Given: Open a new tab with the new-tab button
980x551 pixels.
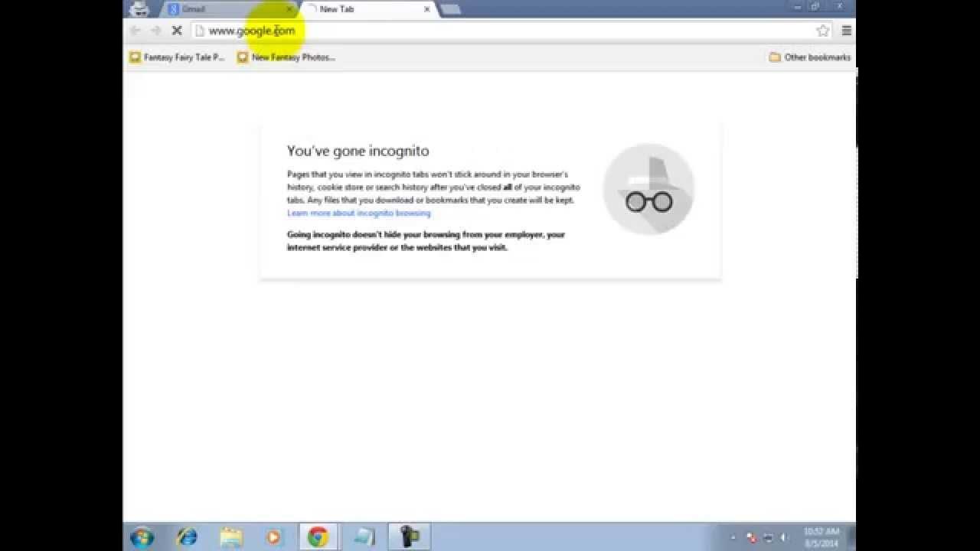Looking at the screenshot, I should click(x=450, y=9).
